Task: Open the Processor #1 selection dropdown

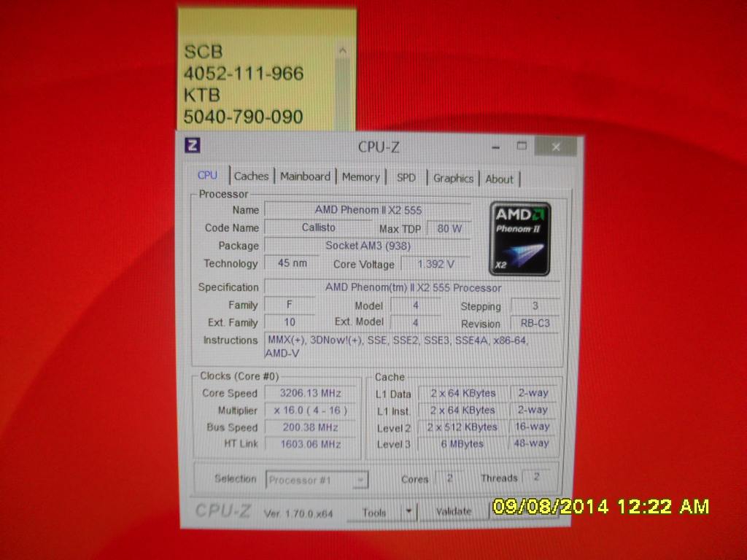Action: point(317,480)
